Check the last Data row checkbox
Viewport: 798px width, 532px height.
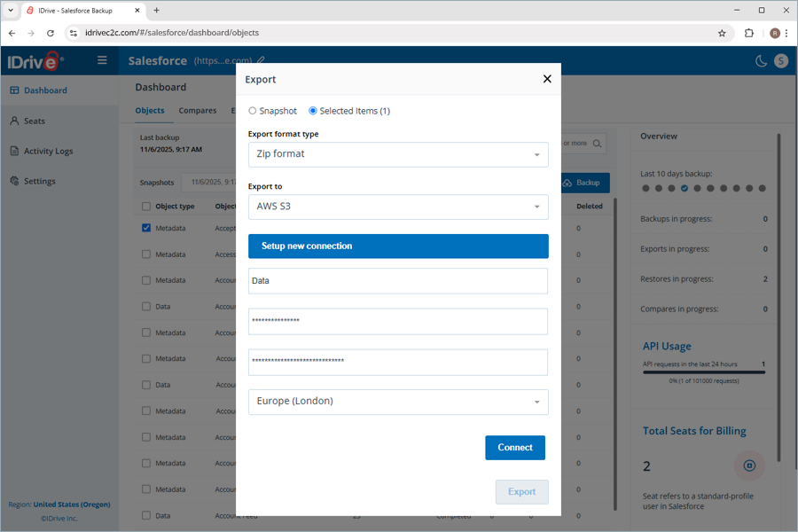(146, 515)
